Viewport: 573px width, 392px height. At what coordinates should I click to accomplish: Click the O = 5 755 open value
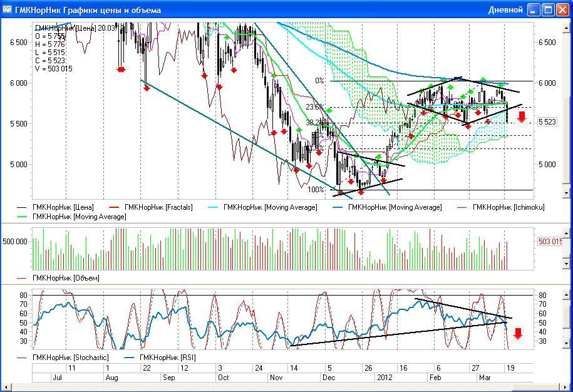[50, 36]
